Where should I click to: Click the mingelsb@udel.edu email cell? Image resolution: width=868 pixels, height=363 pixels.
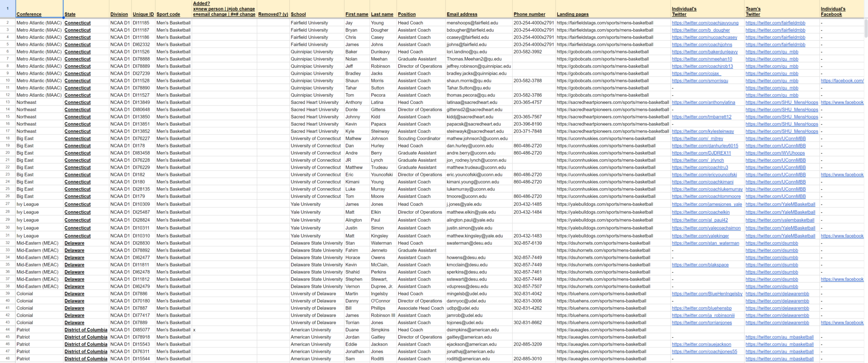(479, 294)
